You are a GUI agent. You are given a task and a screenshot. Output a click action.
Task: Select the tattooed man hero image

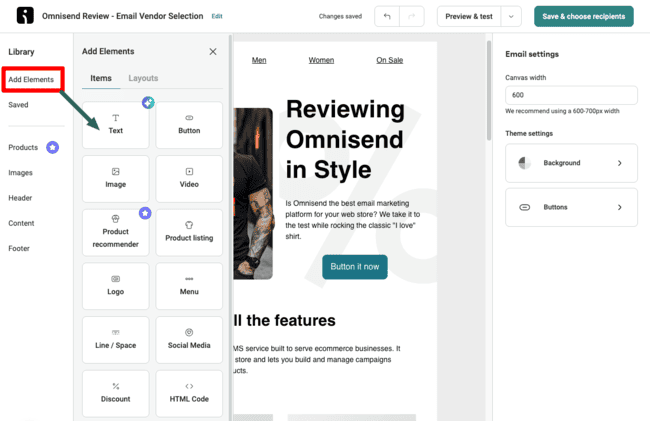pyautogui.click(x=253, y=194)
